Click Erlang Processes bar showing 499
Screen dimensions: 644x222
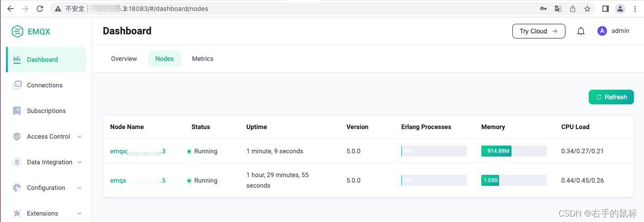434,151
